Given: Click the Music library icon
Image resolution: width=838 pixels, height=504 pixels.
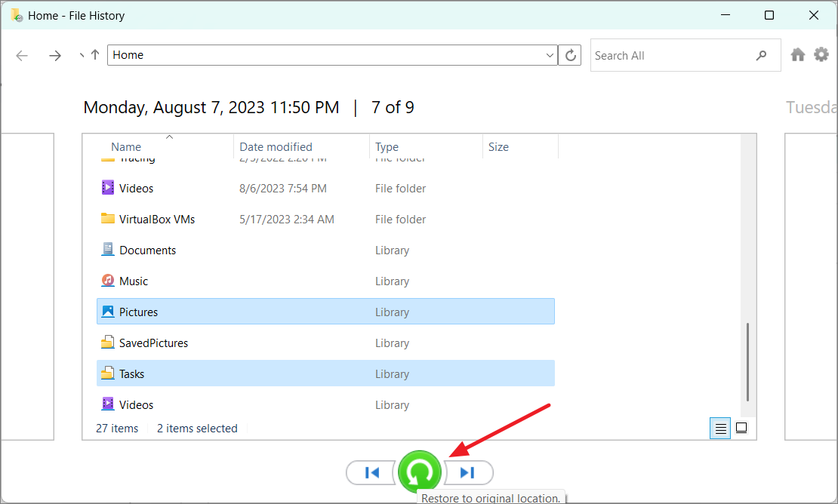Looking at the screenshot, I should pyautogui.click(x=108, y=281).
